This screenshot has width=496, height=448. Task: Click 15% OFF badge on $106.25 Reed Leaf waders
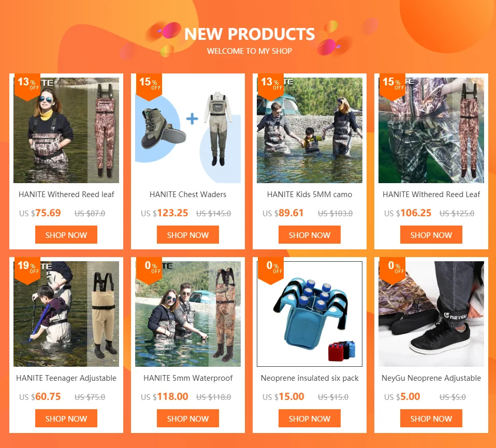[x=392, y=86]
